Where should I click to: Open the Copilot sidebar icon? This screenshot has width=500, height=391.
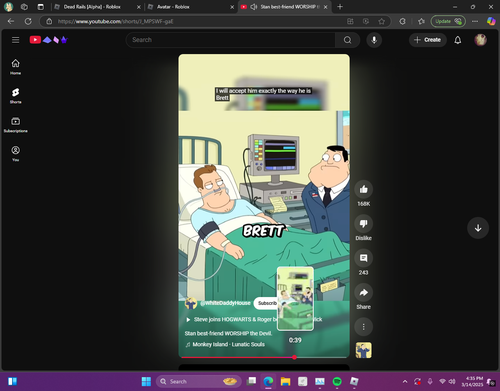click(x=491, y=21)
